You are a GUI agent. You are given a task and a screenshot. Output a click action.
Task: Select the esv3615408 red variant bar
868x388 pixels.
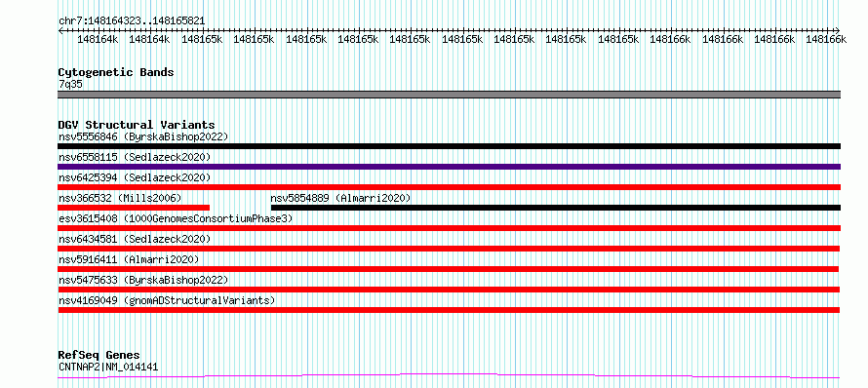(449, 228)
